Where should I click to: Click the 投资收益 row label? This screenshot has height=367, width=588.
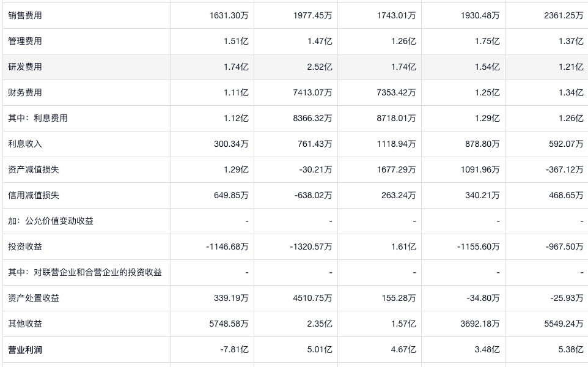click(25, 247)
